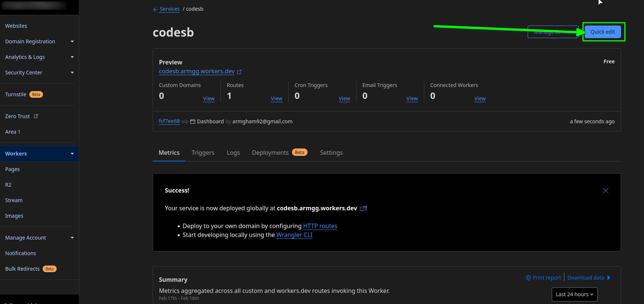The height and width of the screenshot is (304, 644).
Task: Click external link icon in Success message
Action: pyautogui.click(x=362, y=208)
